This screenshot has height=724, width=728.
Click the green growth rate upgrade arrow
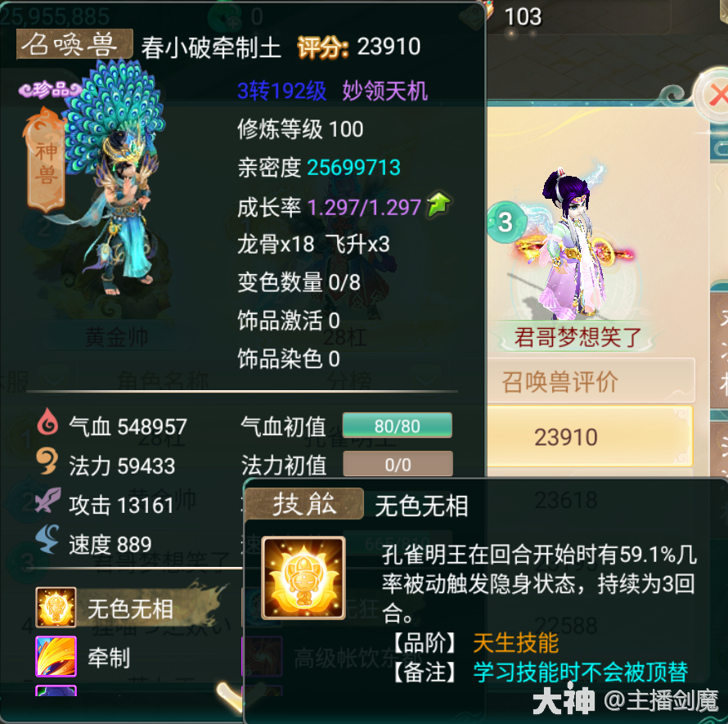click(x=438, y=204)
